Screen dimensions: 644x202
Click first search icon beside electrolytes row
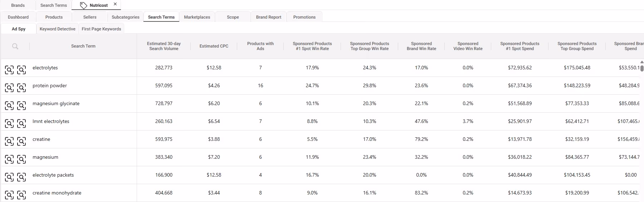[9, 70]
